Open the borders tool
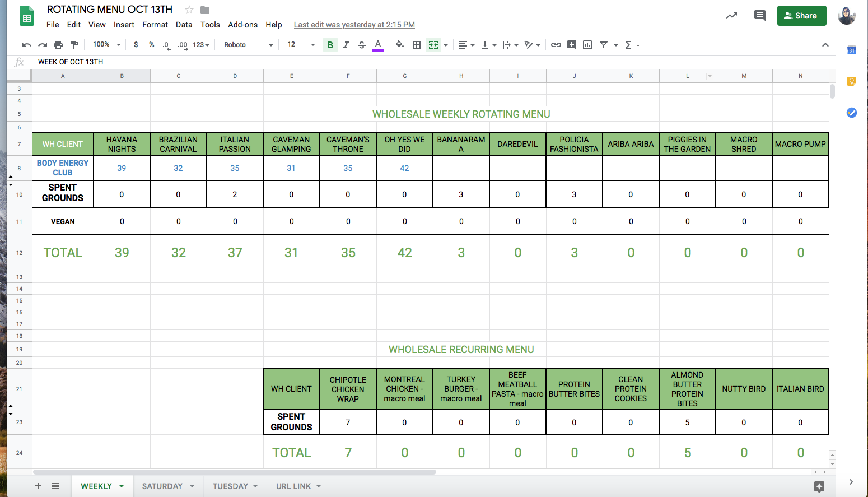This screenshot has height=497, width=868. [x=416, y=45]
